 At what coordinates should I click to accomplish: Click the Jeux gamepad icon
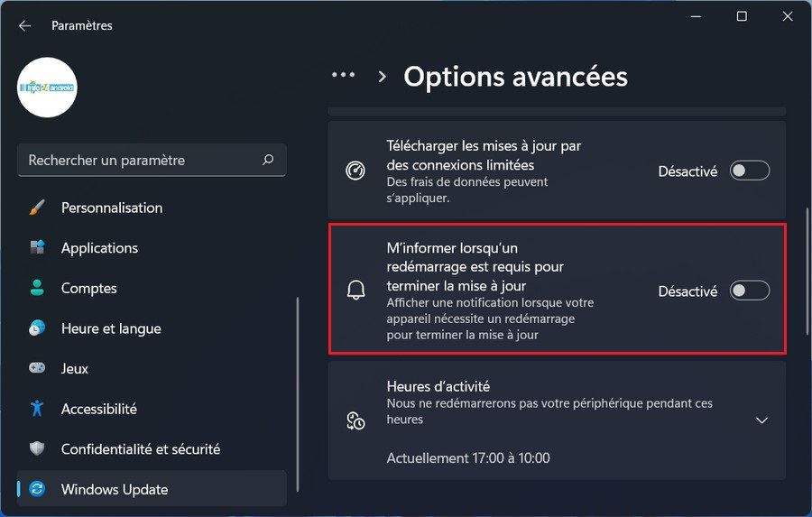coord(37,368)
